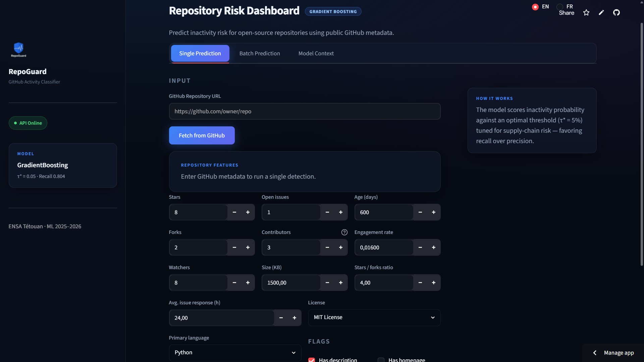Click the Avg. issue response input field
Image resolution: width=644 pixels, height=362 pixels.
[222, 318]
